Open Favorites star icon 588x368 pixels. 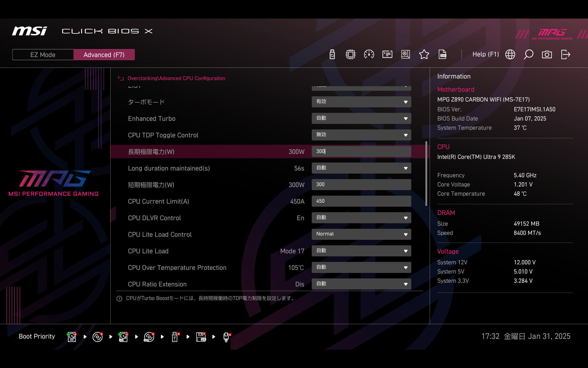click(424, 55)
